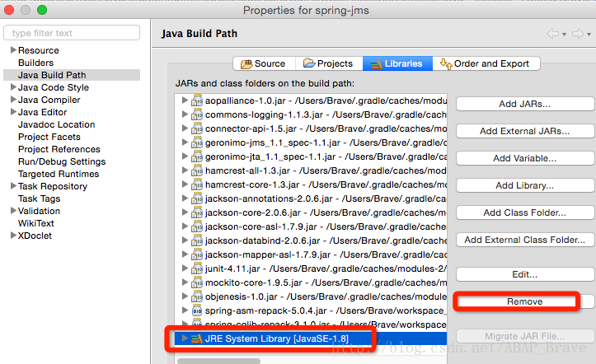Switch to the Projects tab
This screenshot has height=364, width=596.
(x=329, y=63)
